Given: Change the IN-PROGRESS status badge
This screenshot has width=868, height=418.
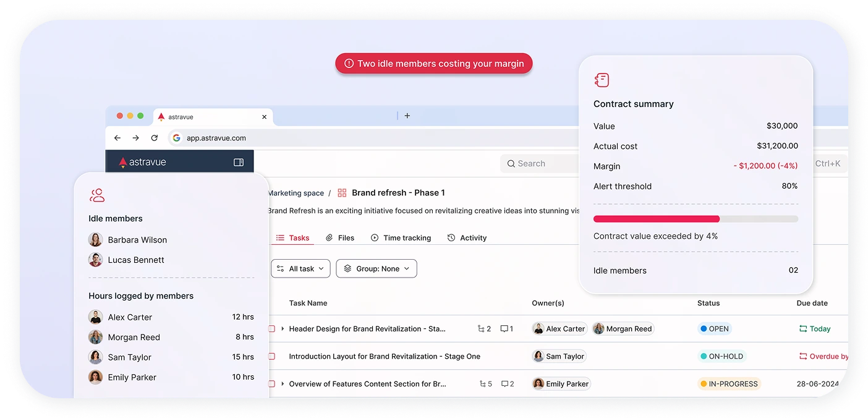Looking at the screenshot, I should click(x=729, y=384).
